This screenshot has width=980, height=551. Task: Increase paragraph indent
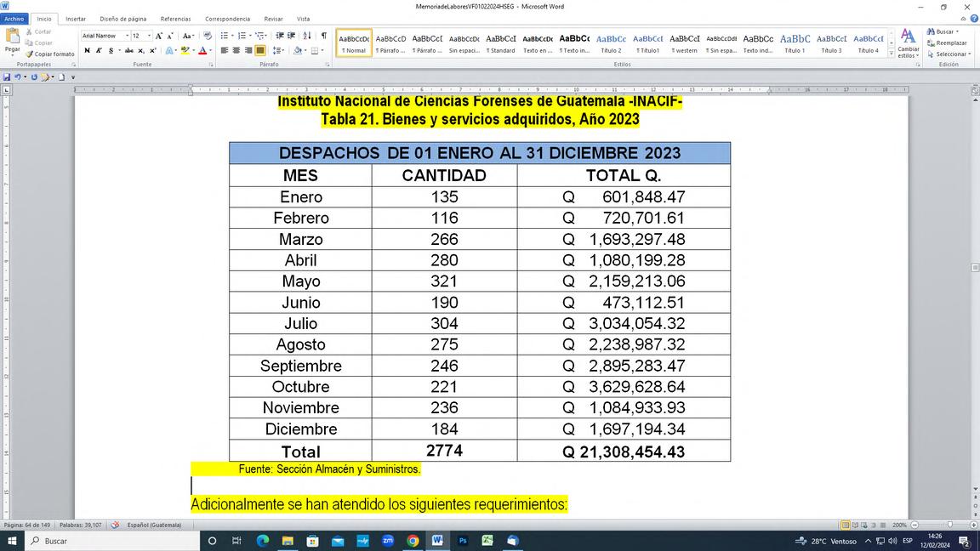click(291, 37)
